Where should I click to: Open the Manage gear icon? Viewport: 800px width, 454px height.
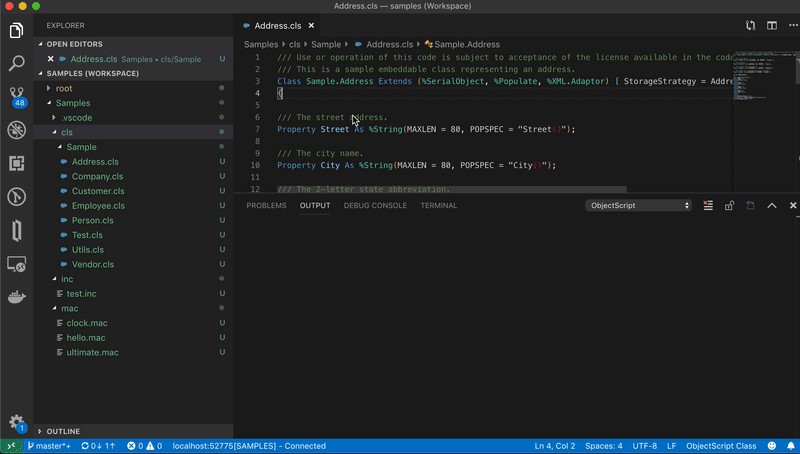click(16, 422)
